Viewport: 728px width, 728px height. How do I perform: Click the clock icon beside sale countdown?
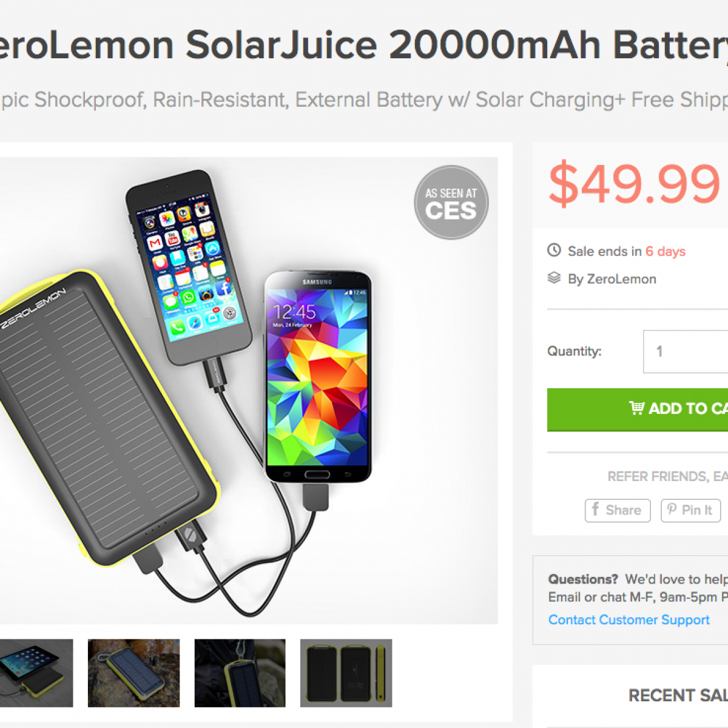554,250
